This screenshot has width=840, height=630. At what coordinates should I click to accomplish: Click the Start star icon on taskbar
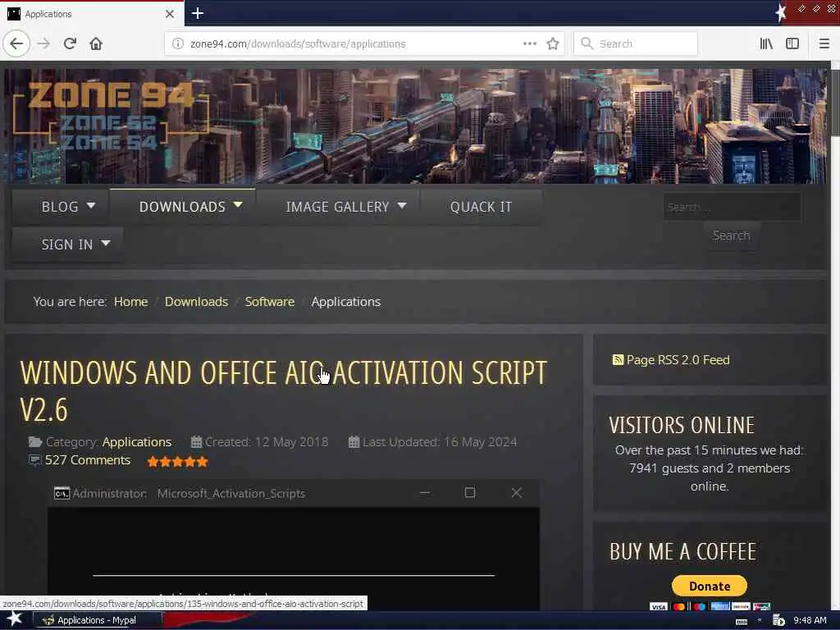pyautogui.click(x=15, y=619)
